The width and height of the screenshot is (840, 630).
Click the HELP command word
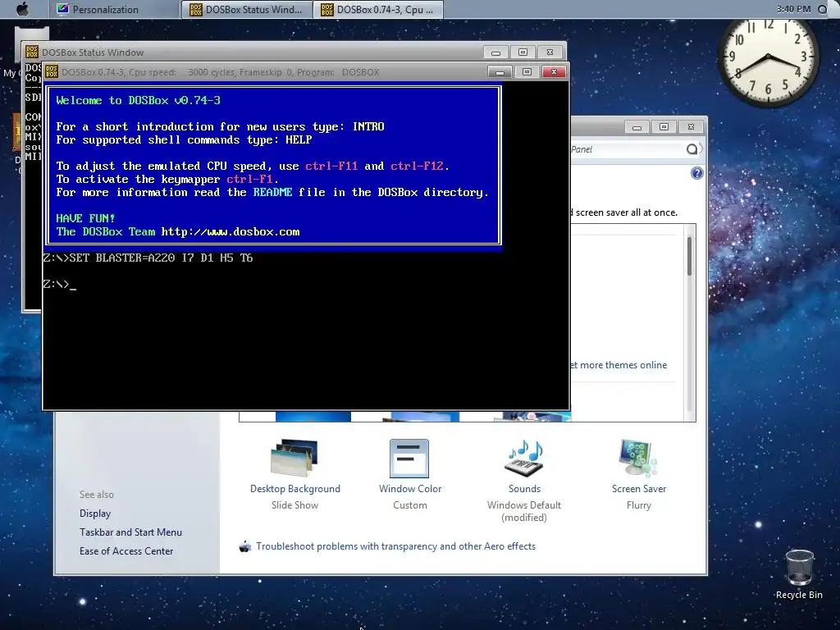(299, 139)
